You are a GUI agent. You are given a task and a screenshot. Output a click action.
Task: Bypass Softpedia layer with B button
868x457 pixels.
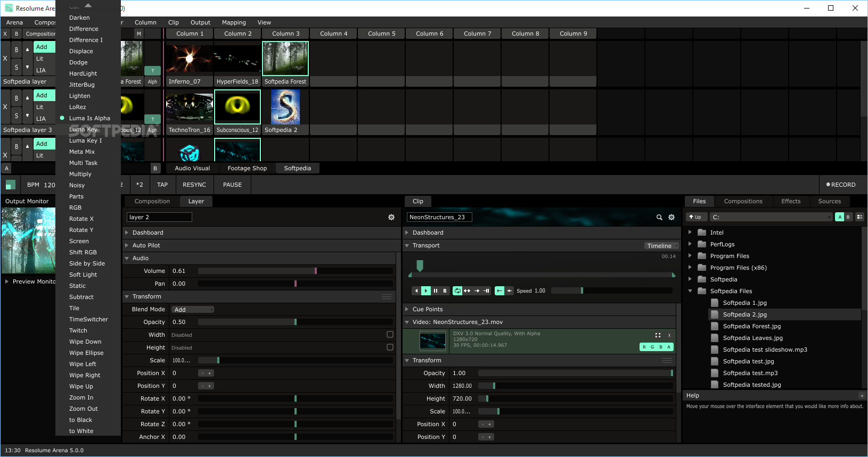click(x=17, y=49)
